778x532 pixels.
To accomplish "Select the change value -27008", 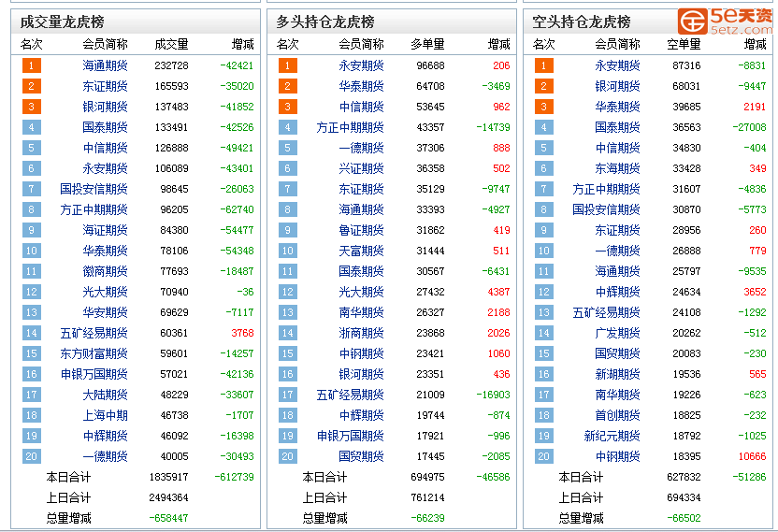I will coord(749,127).
